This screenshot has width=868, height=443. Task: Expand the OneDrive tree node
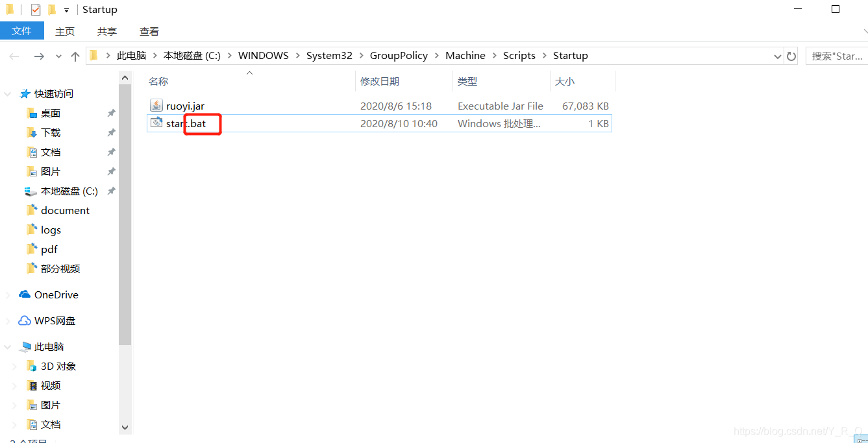(8, 295)
